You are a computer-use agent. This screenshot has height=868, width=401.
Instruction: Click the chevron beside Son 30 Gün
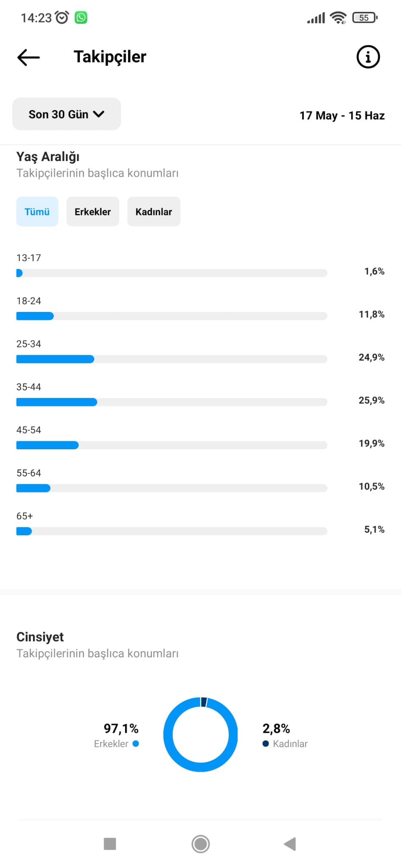(x=98, y=114)
